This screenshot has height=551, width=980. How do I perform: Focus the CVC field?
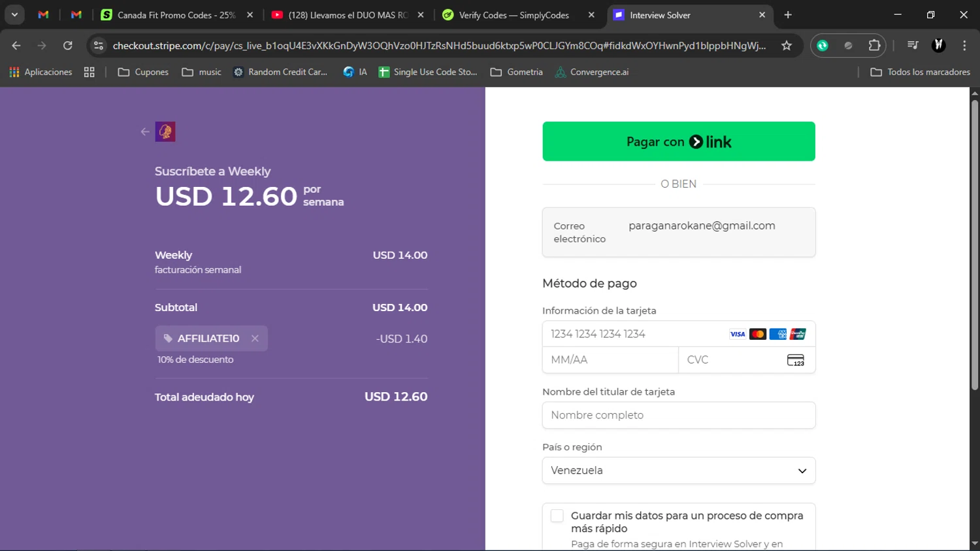point(747,360)
